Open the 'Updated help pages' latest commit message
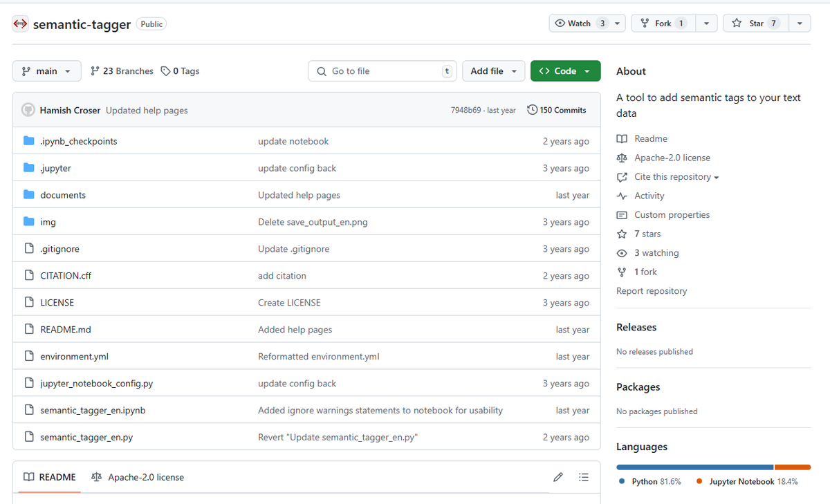The height and width of the screenshot is (504, 830). [x=147, y=111]
